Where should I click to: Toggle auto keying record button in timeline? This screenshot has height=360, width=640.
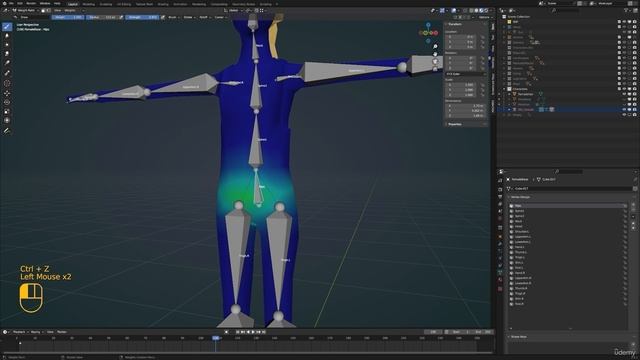click(x=227, y=332)
